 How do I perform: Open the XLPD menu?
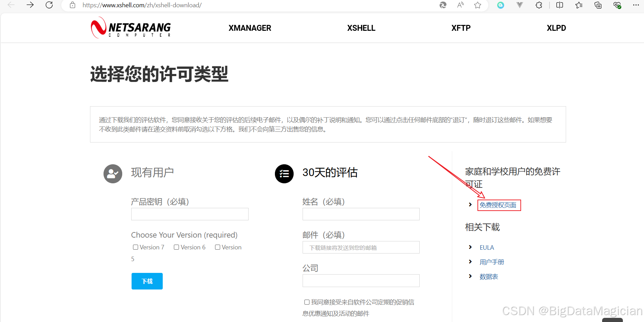[556, 28]
